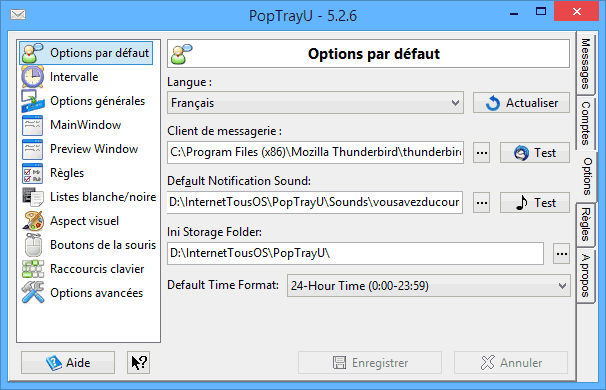Open Règles checklist icon
Screen dimensions: 606x390
click(32, 173)
